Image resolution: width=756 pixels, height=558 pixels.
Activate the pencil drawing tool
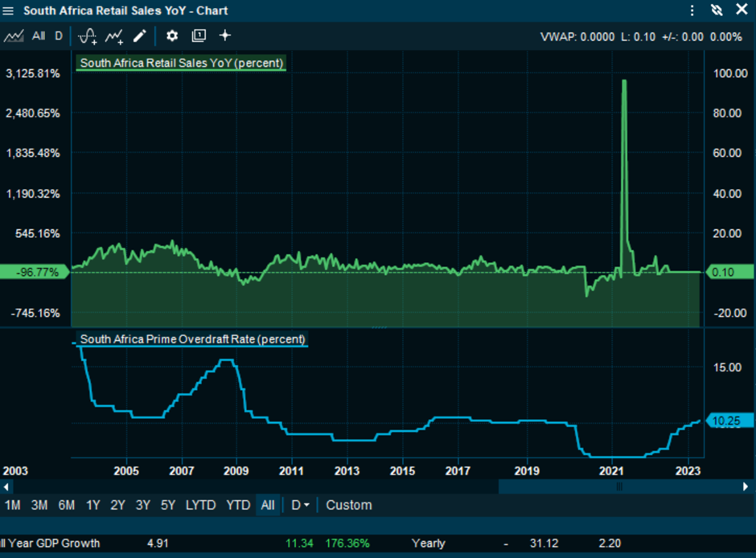pyautogui.click(x=140, y=35)
